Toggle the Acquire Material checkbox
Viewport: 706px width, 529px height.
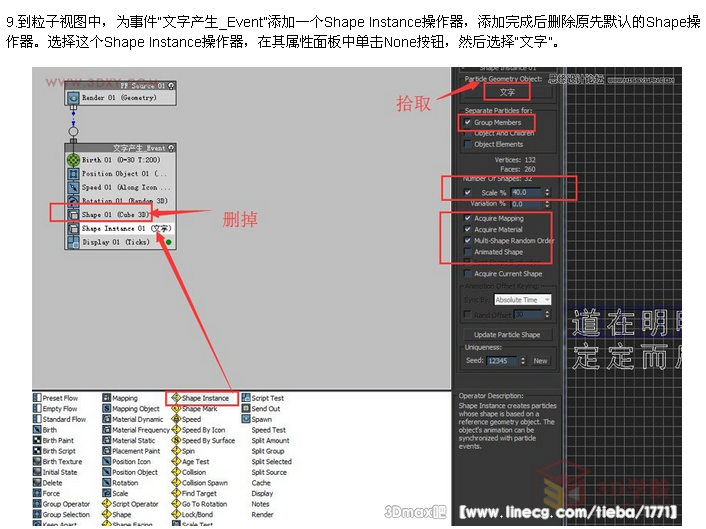(468, 229)
